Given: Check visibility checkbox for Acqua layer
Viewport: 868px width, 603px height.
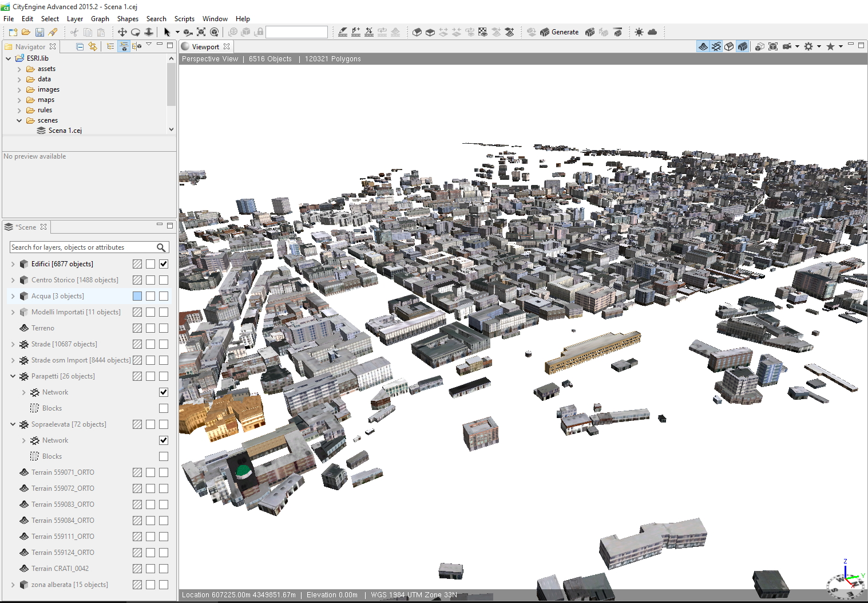Looking at the screenshot, I should point(164,296).
